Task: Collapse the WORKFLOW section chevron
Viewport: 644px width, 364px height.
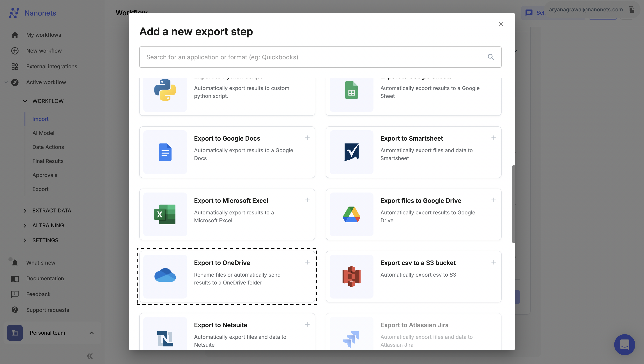Action: (25, 101)
